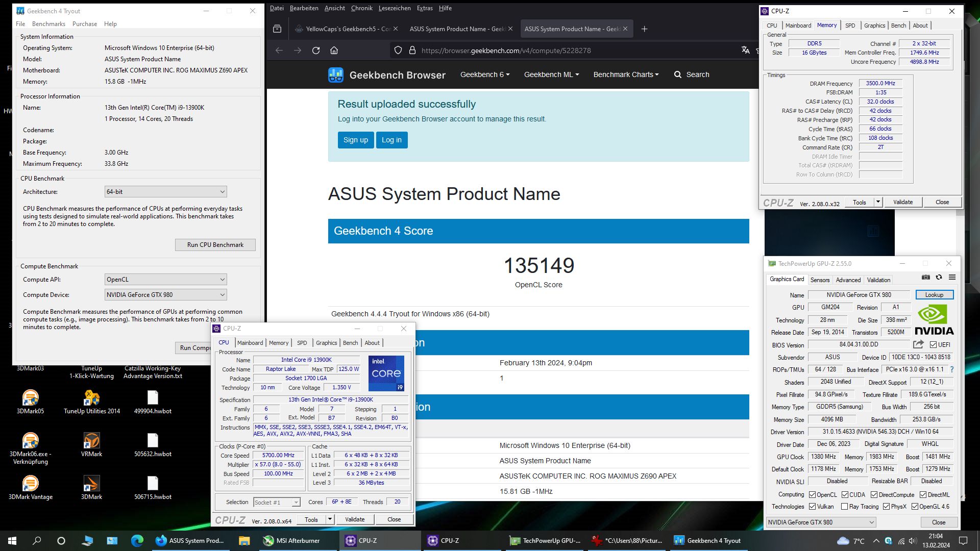Toggle the CUDA checkbox in GPU-Z
Screen dimensions: 980x551
pyautogui.click(x=845, y=494)
